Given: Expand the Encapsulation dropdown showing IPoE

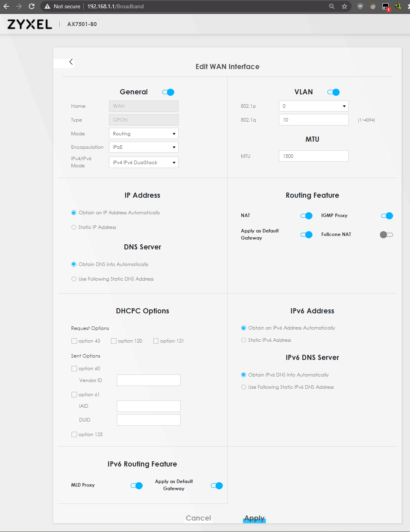Looking at the screenshot, I should tap(143, 147).
